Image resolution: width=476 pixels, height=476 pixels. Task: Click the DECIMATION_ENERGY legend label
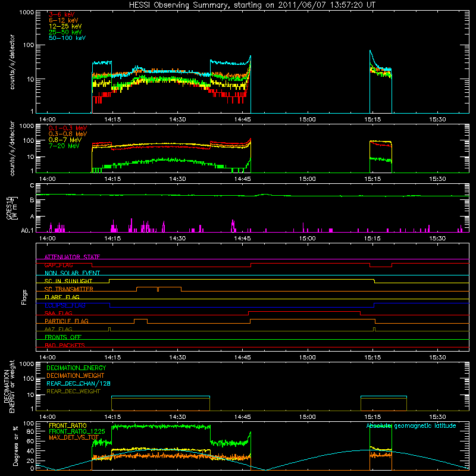(76, 368)
